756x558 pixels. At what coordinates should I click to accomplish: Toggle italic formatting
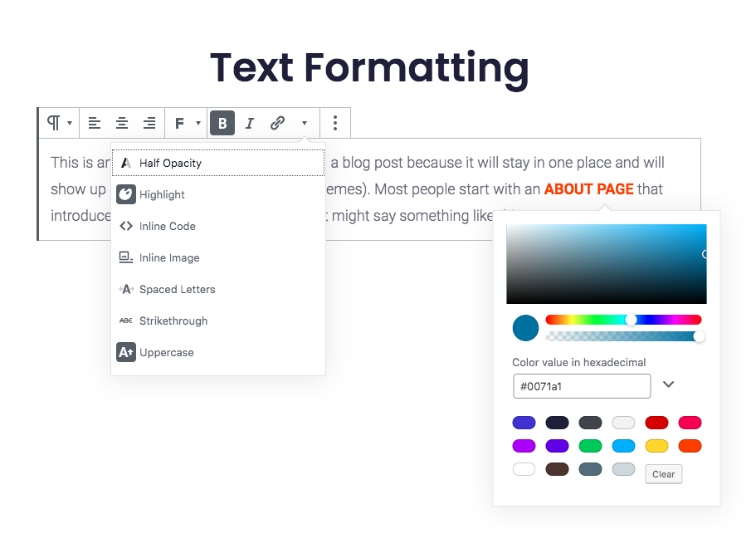tap(249, 123)
